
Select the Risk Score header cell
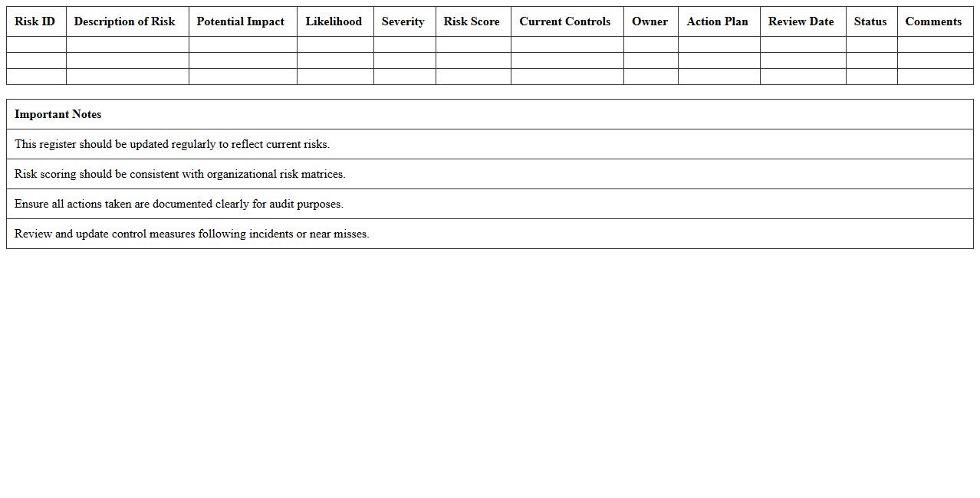point(472,21)
